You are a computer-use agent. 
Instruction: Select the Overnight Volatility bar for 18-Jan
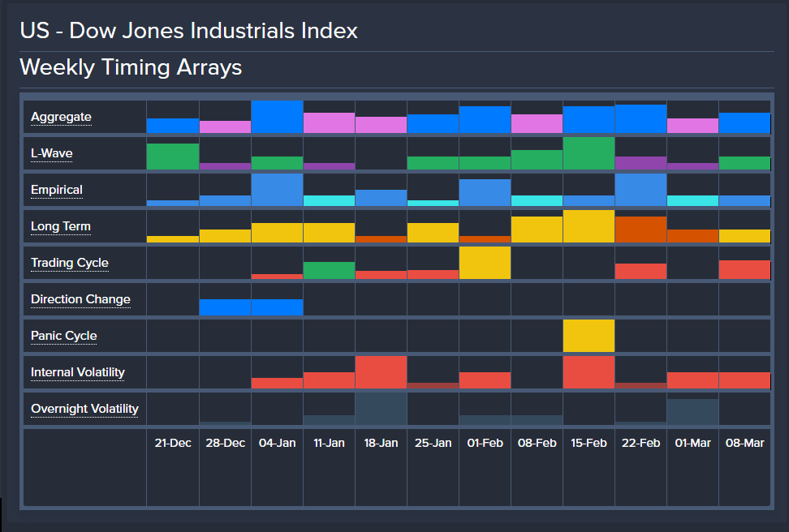[381, 409]
